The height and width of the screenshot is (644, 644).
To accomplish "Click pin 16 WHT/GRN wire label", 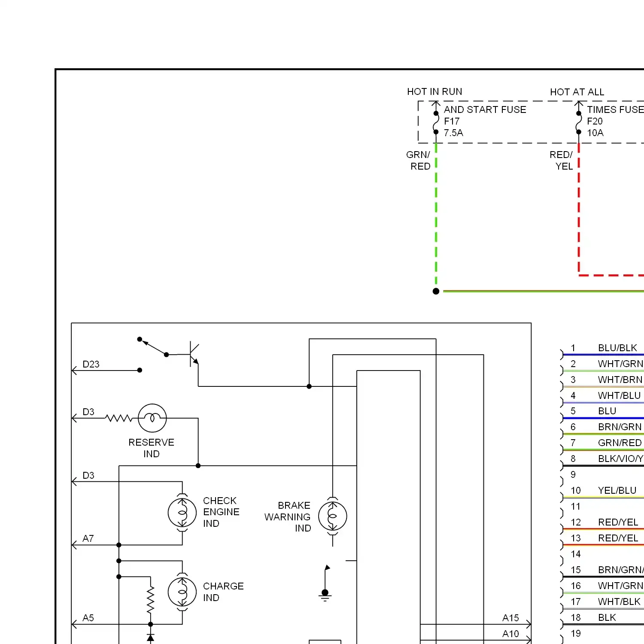I will click(x=620, y=586).
